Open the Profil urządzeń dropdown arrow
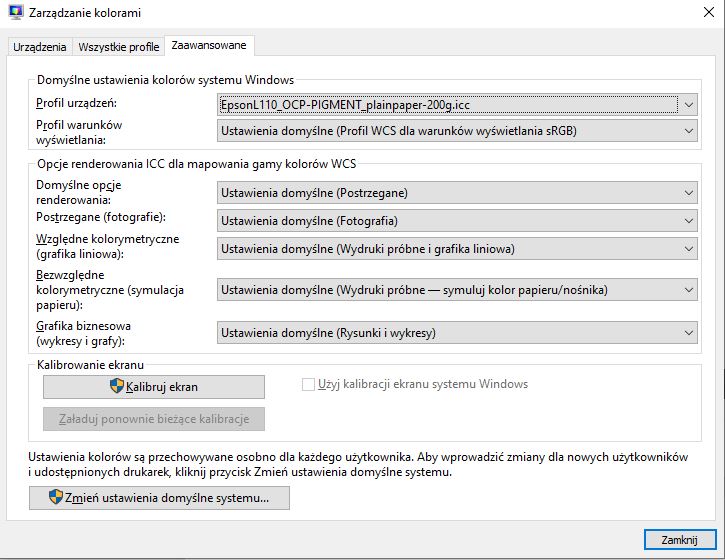The image size is (725, 560). (688, 105)
